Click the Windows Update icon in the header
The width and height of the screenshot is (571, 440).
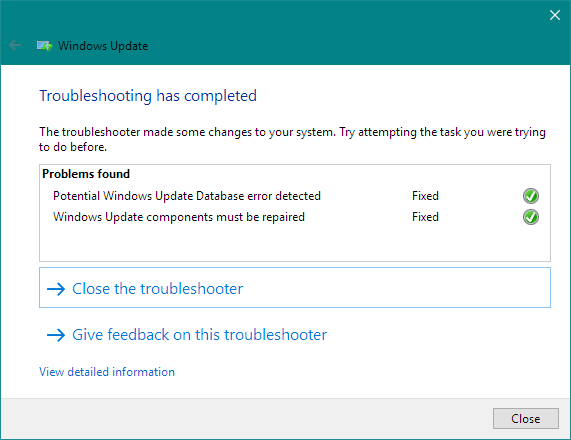(x=44, y=46)
